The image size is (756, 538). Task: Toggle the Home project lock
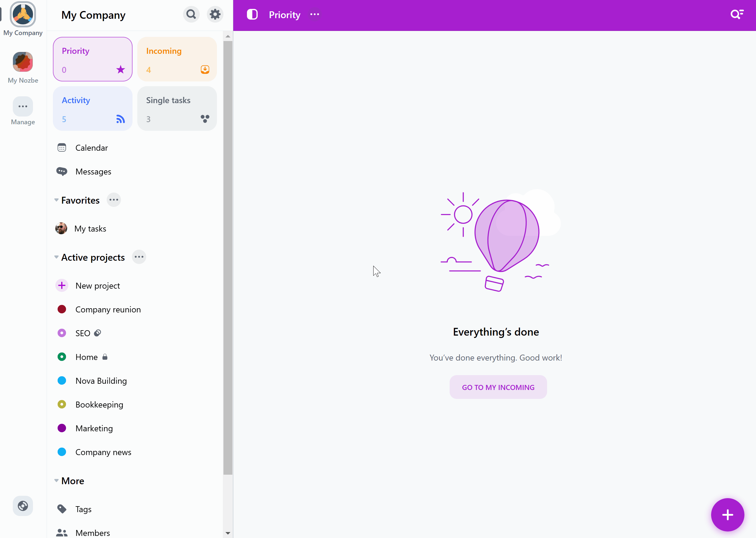pos(105,357)
